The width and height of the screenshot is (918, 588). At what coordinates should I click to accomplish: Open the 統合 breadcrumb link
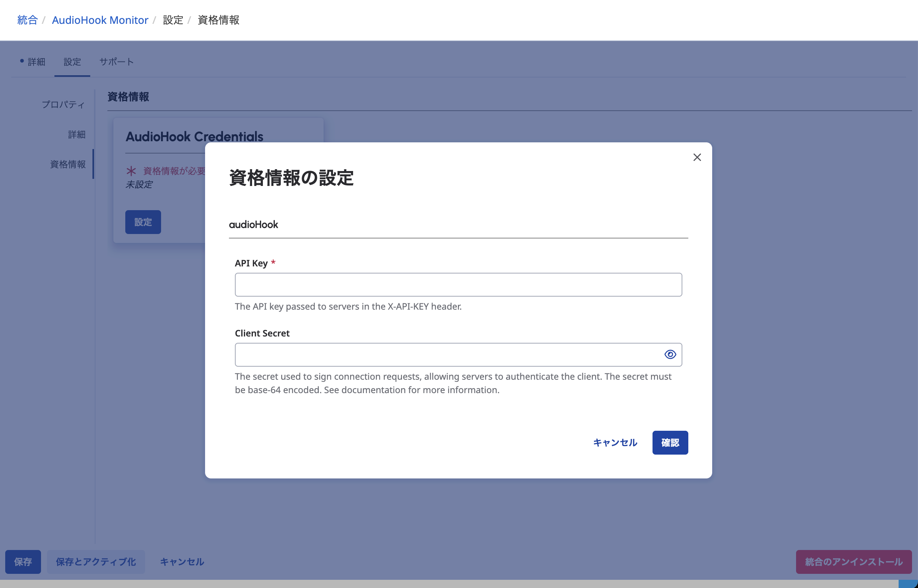(x=28, y=20)
